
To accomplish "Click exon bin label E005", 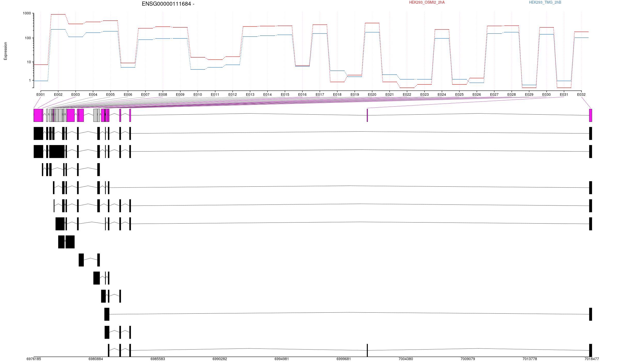I will [110, 94].
